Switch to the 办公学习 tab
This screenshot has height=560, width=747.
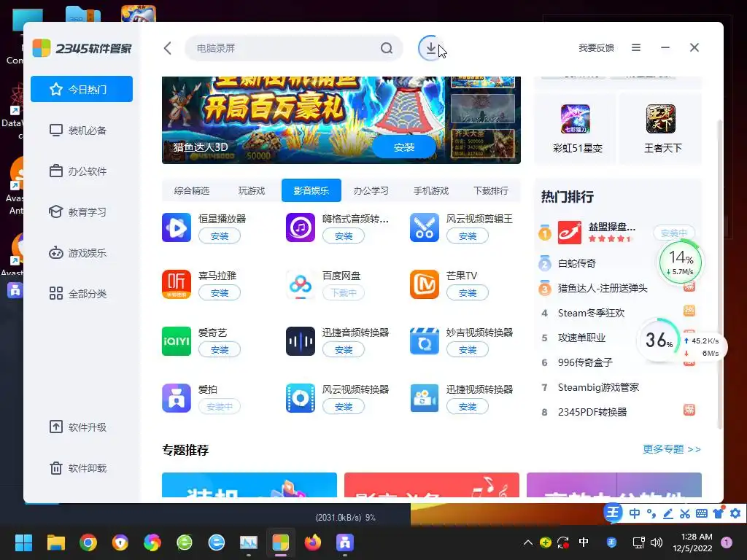click(371, 190)
